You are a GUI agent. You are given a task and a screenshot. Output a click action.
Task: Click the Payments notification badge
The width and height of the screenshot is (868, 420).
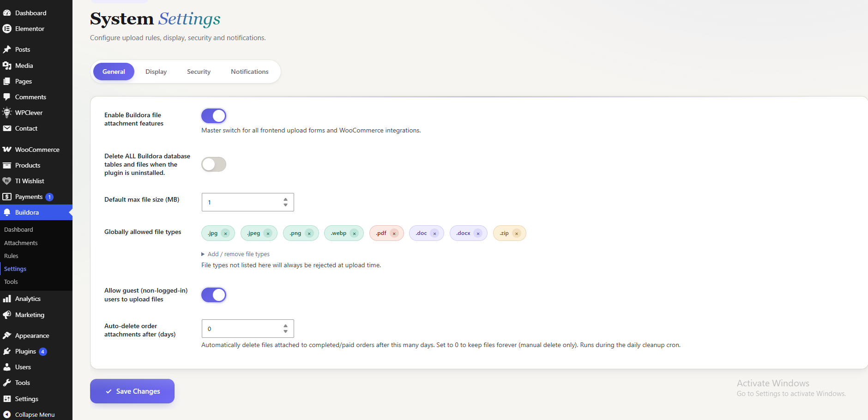point(49,197)
